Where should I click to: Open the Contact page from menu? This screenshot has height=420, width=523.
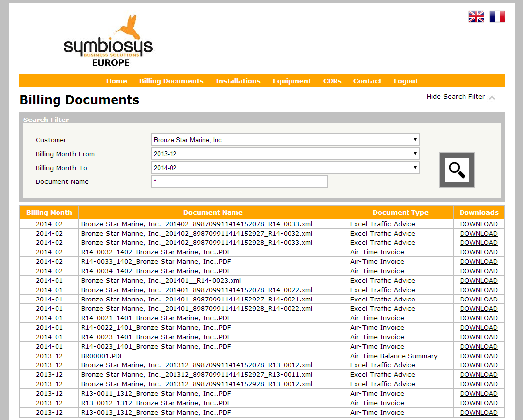(x=367, y=81)
